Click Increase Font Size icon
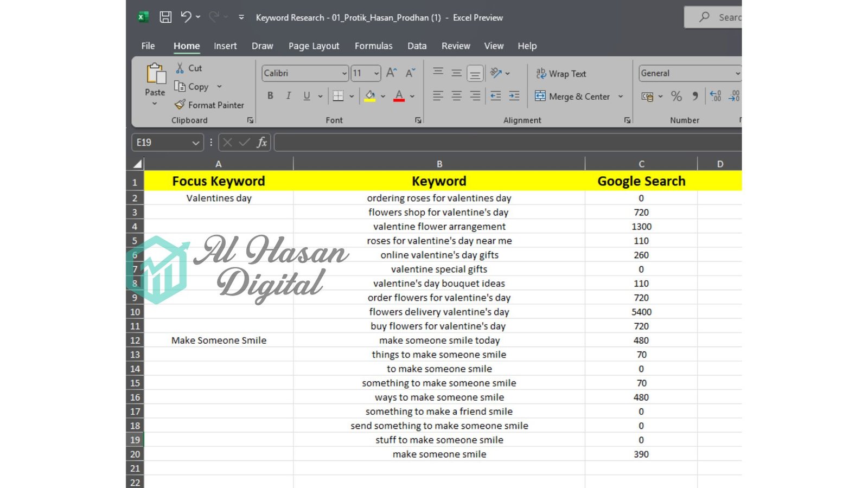 coord(391,73)
